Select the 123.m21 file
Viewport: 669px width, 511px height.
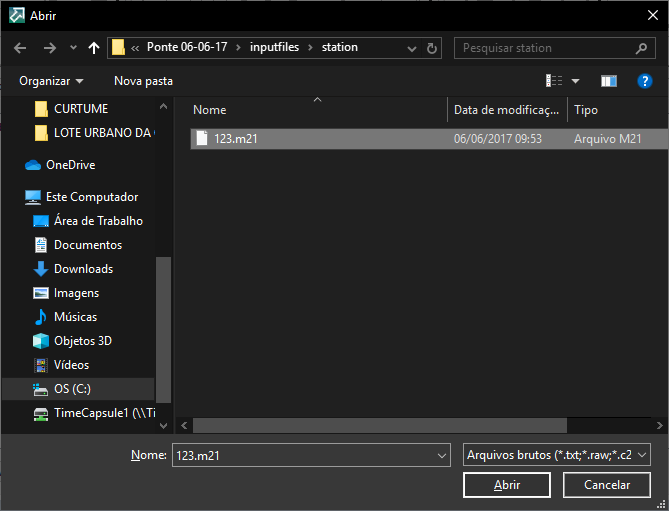(236, 139)
